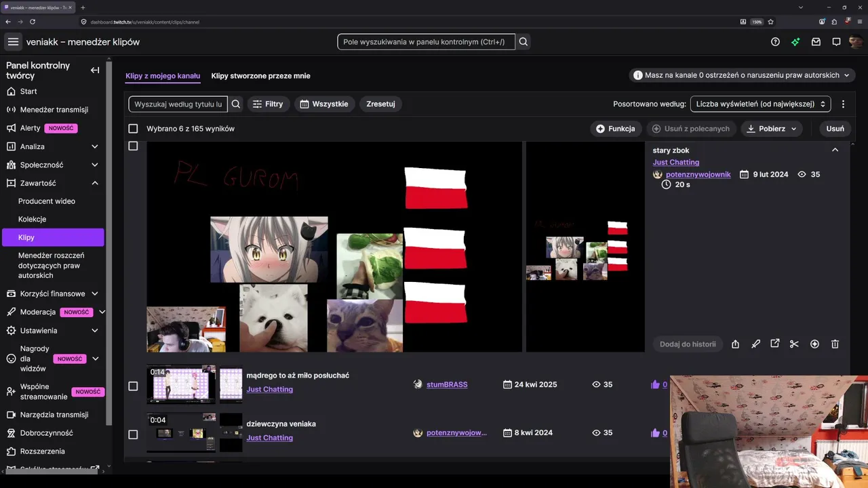The width and height of the screenshot is (868, 488).
Task: Focus the dashboard search field
Action: point(426,42)
